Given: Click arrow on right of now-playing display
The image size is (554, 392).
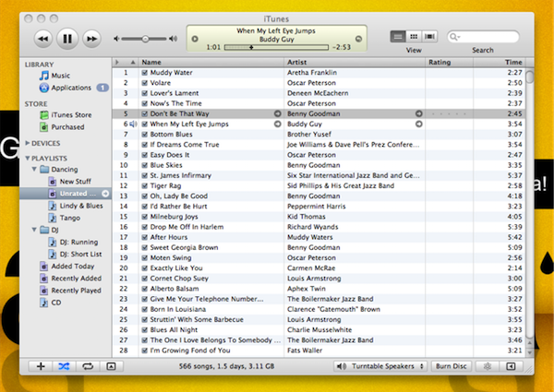Looking at the screenshot, I should 358,39.
